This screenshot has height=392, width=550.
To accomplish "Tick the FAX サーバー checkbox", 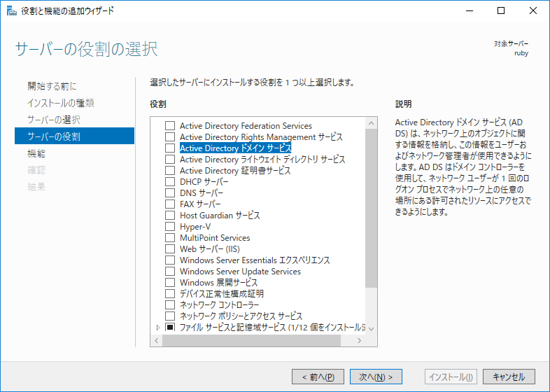I will pyautogui.click(x=170, y=204).
